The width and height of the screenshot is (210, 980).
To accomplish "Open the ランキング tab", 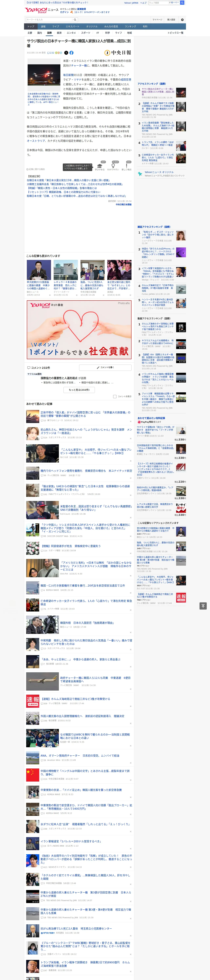I will 130,27.
